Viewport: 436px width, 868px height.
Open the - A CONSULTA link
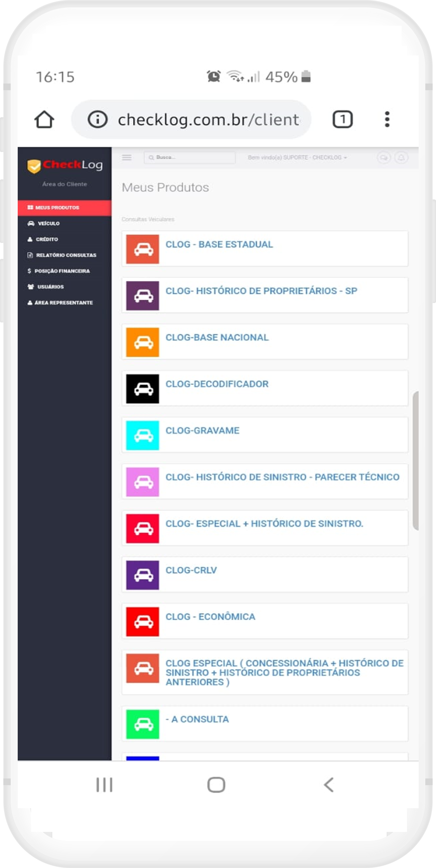click(197, 719)
